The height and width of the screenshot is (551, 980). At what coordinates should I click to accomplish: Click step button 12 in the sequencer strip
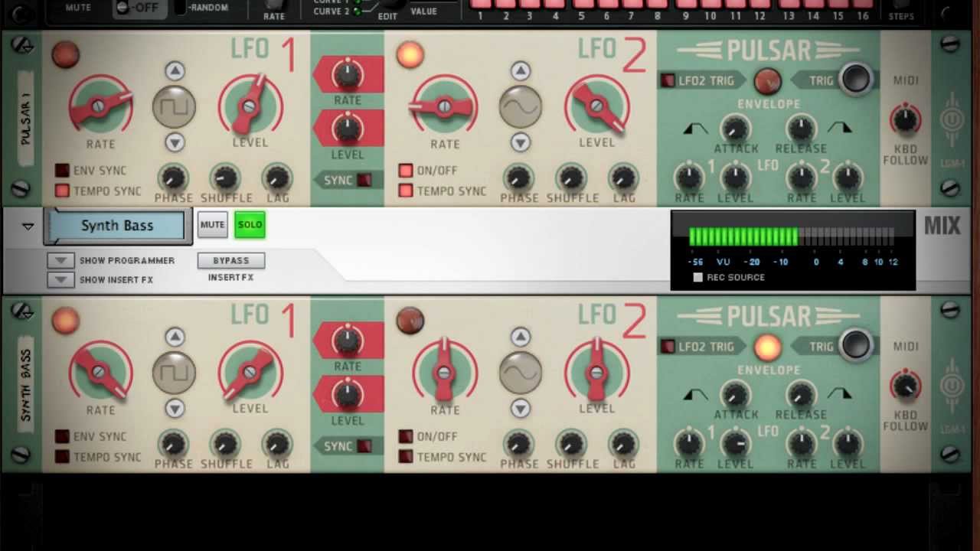pos(760,4)
